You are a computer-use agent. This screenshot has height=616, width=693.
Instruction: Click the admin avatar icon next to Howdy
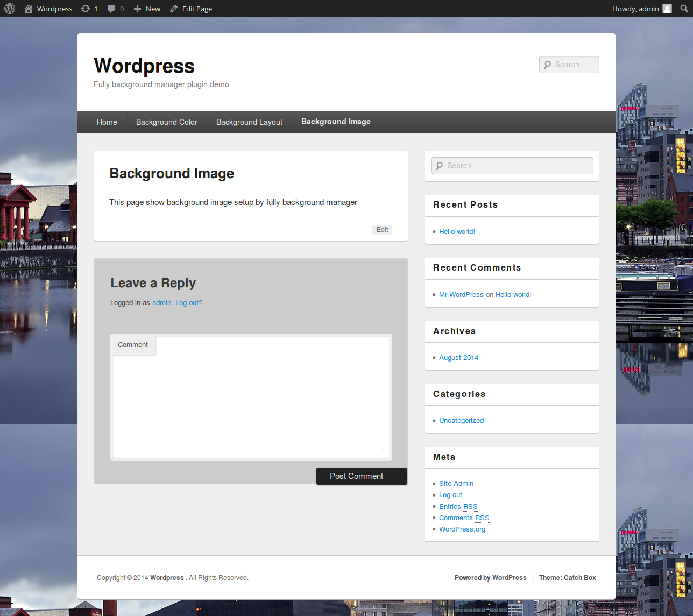(x=667, y=9)
